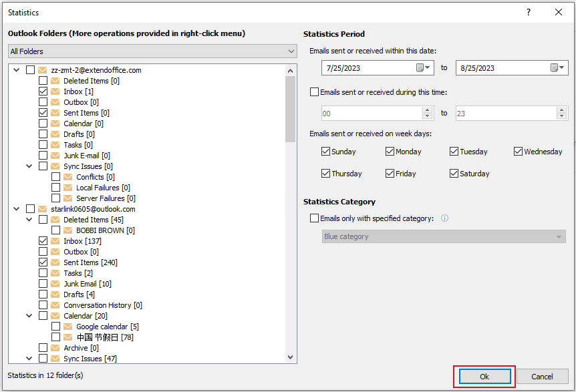Collapse the Calendar [20] folder
Viewport: 576px width, 392px height.
tap(29, 316)
